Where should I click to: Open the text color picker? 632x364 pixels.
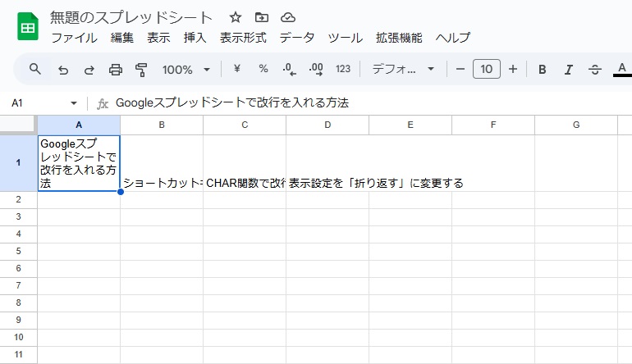click(622, 69)
